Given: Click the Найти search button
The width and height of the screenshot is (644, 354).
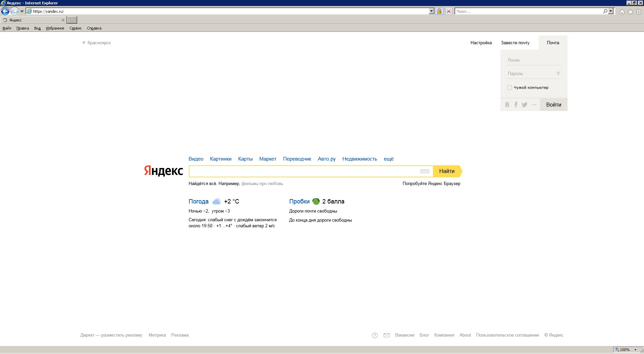Looking at the screenshot, I should [x=447, y=171].
